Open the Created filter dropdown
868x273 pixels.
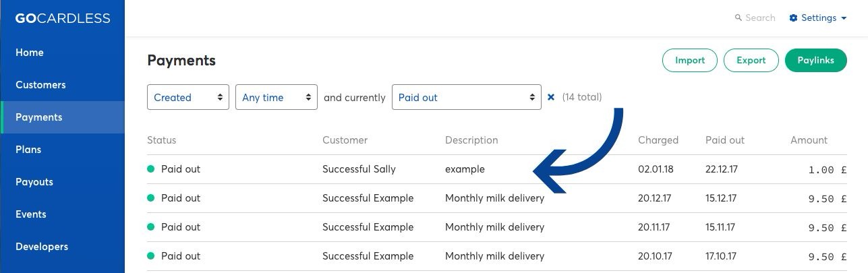pos(188,97)
